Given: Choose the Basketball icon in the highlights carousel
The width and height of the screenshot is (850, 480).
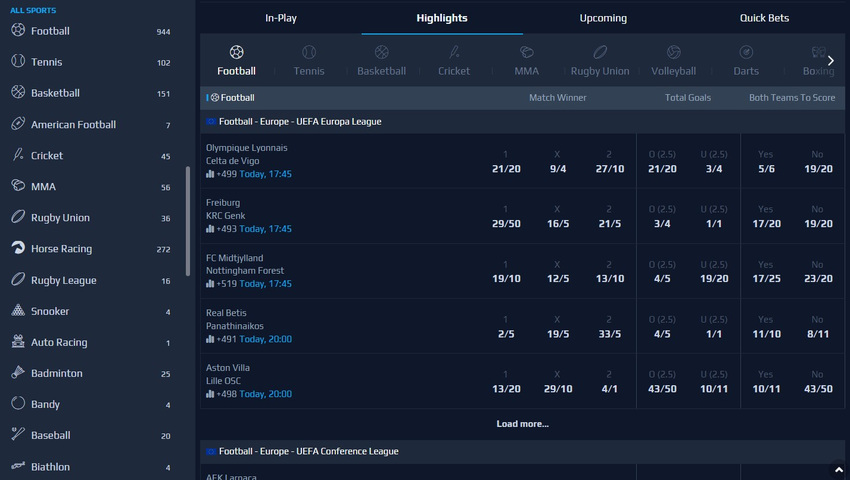Looking at the screenshot, I should (382, 52).
